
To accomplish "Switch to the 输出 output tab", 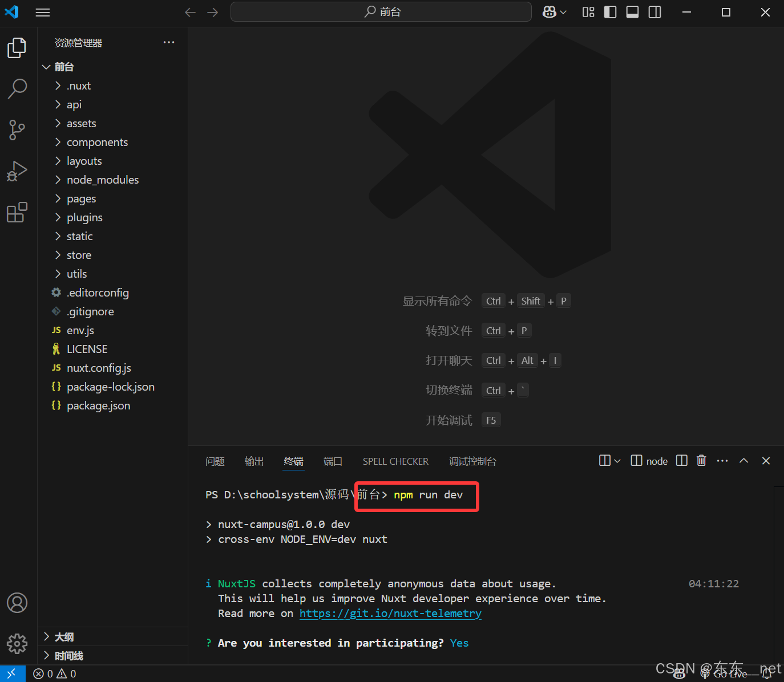I will tap(254, 461).
